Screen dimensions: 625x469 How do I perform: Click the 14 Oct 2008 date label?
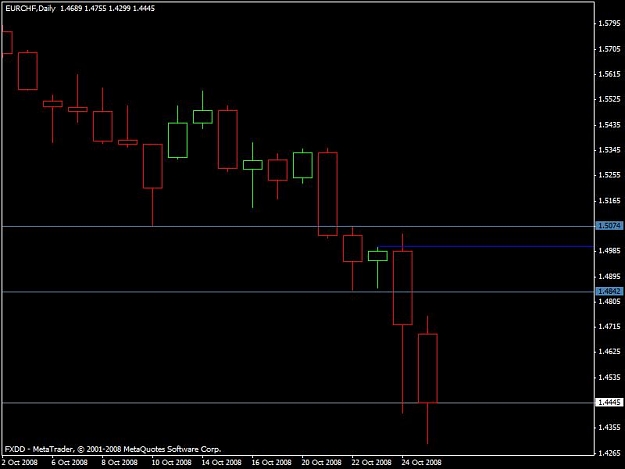pyautogui.click(x=221, y=462)
